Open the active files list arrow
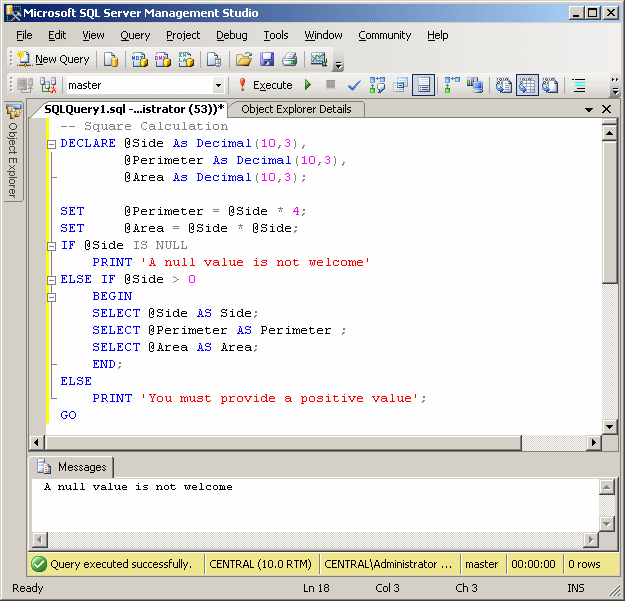This screenshot has width=625, height=601. [x=589, y=109]
